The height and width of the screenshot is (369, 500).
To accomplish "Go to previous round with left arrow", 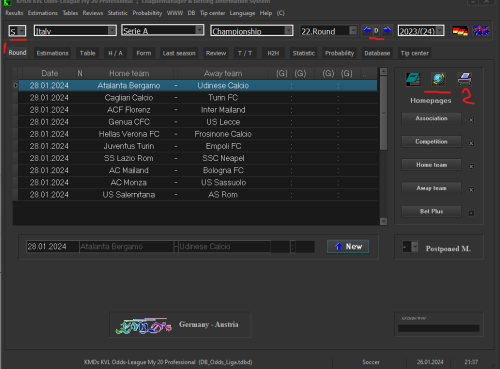I will (367, 31).
